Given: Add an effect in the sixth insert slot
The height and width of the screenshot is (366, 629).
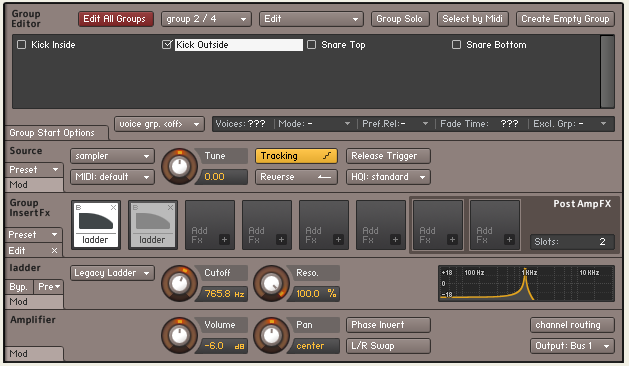Looking at the screenshot, I should (381, 225).
